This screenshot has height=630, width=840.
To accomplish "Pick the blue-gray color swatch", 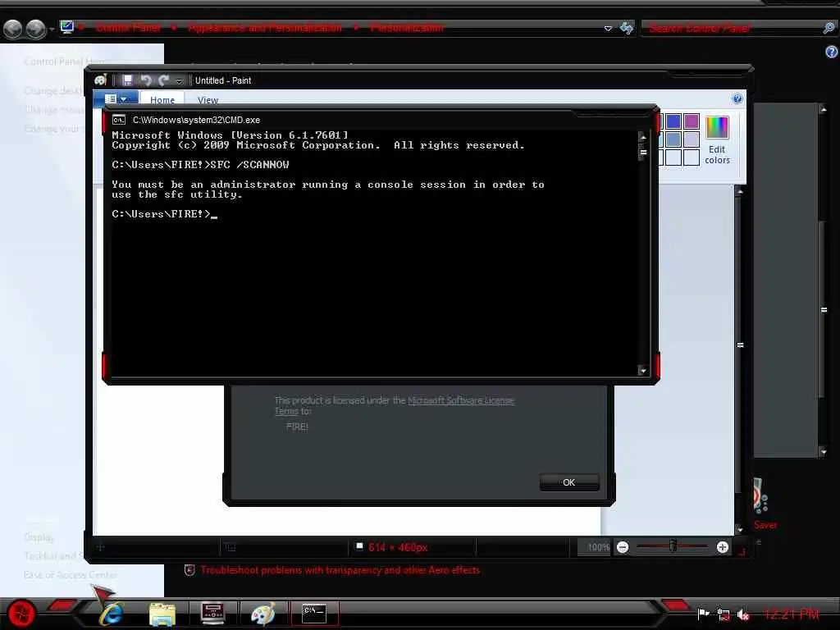I will [x=673, y=139].
